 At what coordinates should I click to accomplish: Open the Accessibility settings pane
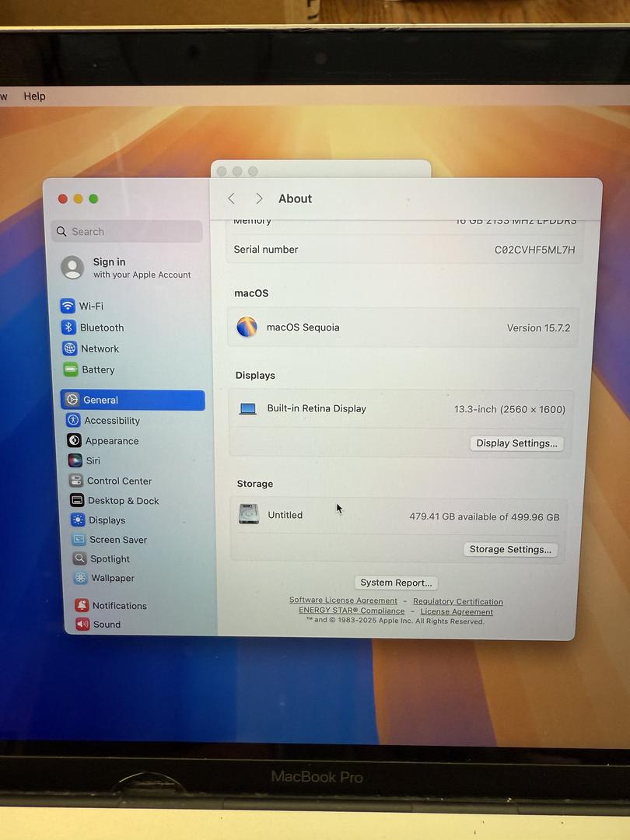point(112,421)
